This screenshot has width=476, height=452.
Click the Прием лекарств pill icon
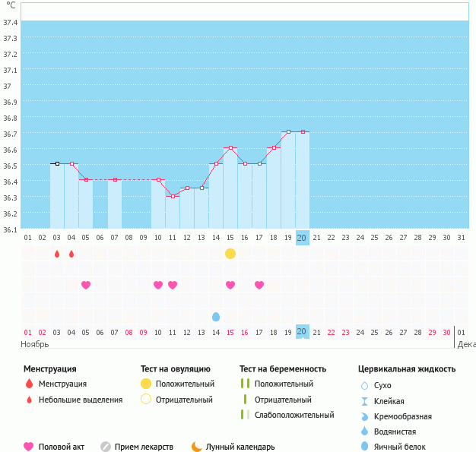point(106,447)
